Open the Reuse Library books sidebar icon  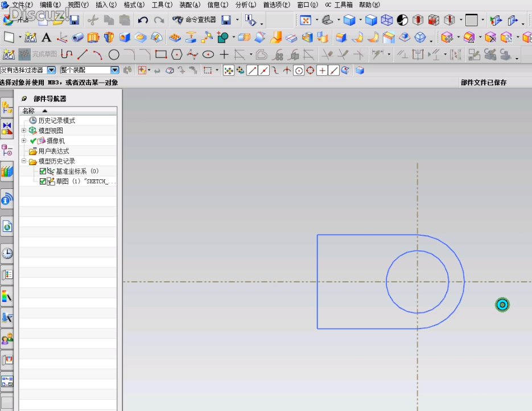coord(7,171)
